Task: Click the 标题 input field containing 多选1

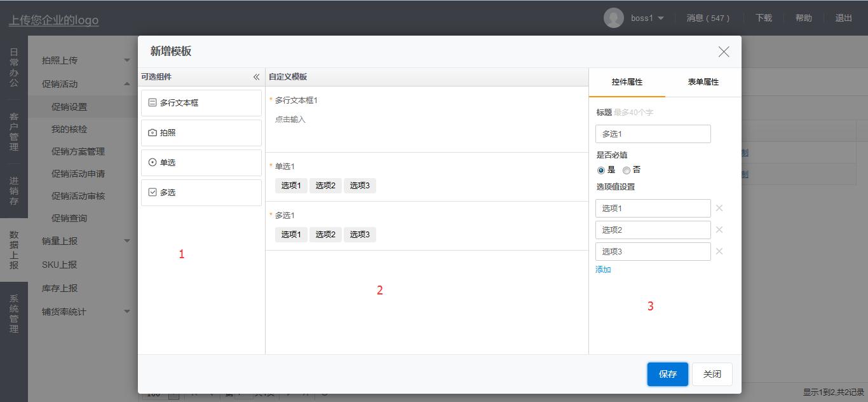Action: point(653,134)
